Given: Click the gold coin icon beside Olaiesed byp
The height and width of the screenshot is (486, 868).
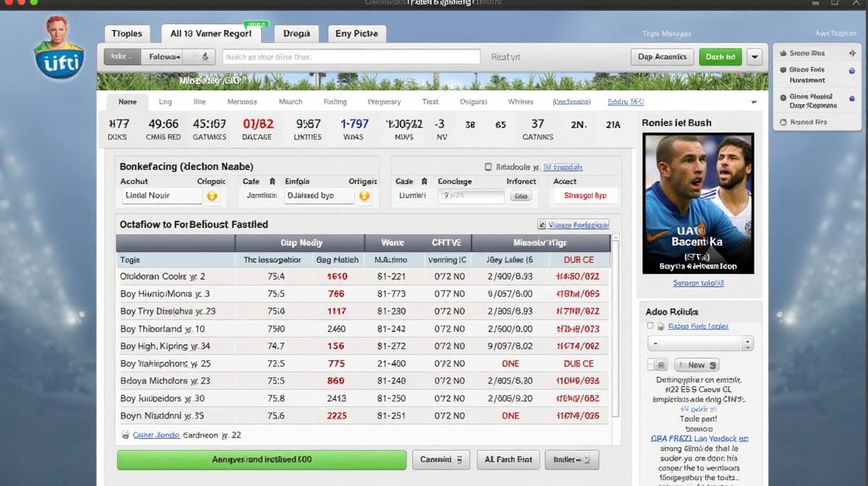Looking at the screenshot, I should [x=364, y=196].
